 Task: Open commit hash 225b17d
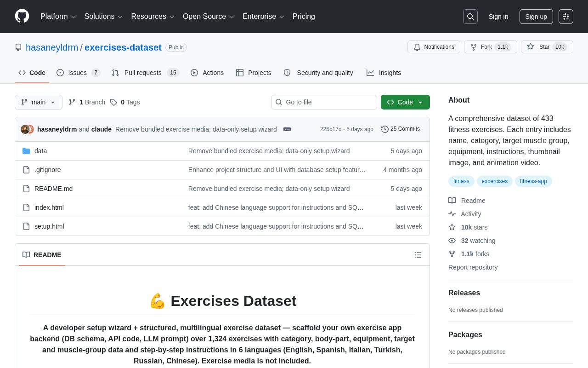click(x=331, y=129)
